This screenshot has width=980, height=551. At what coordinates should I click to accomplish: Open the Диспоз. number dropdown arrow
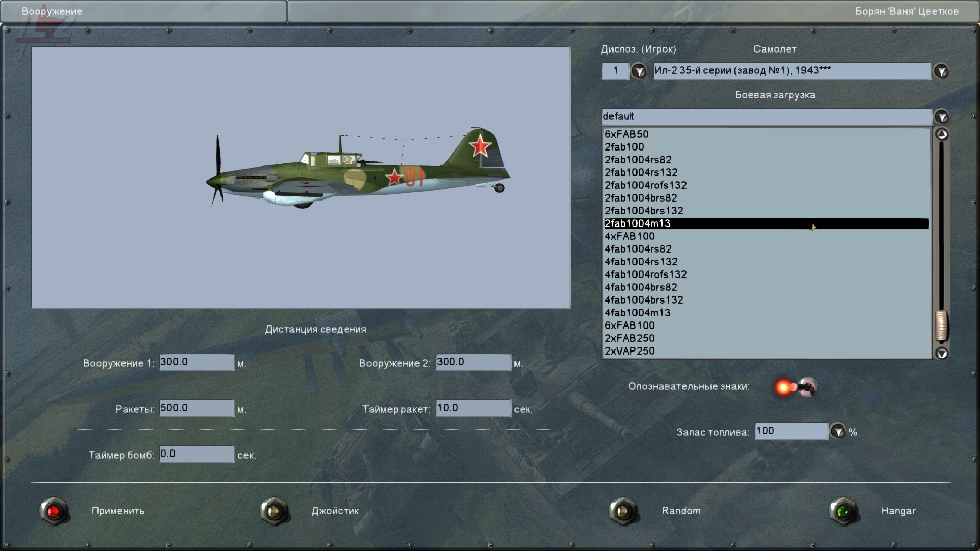click(x=639, y=71)
